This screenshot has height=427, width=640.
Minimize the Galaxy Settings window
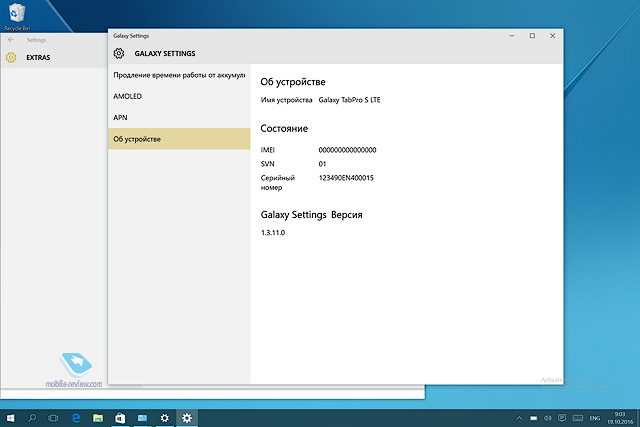pyautogui.click(x=512, y=36)
